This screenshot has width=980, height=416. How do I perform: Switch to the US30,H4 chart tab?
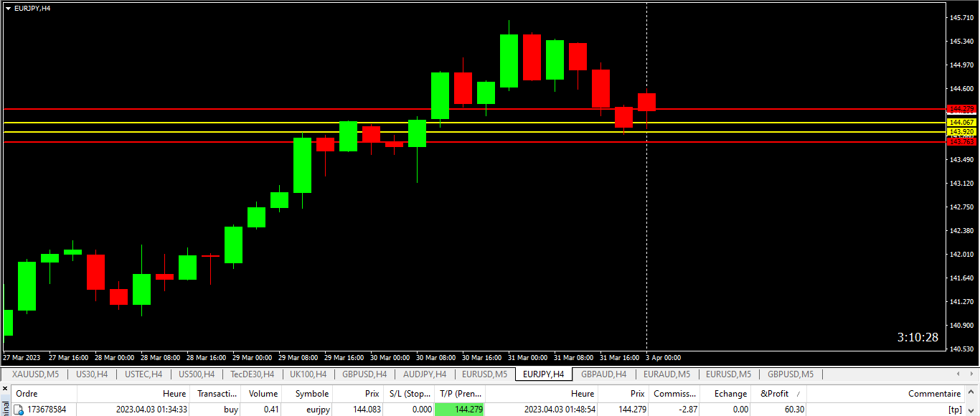click(92, 374)
